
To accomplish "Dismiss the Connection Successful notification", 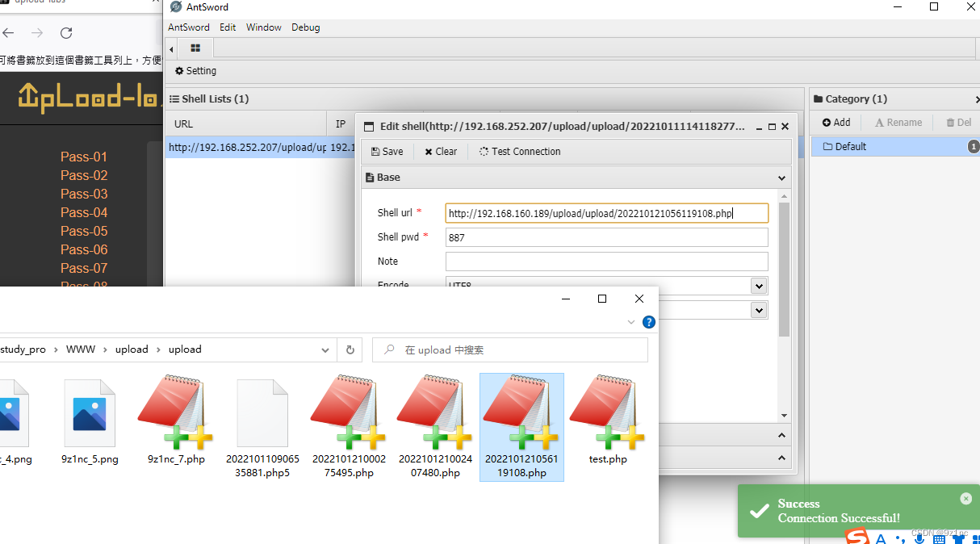I will 965,499.
